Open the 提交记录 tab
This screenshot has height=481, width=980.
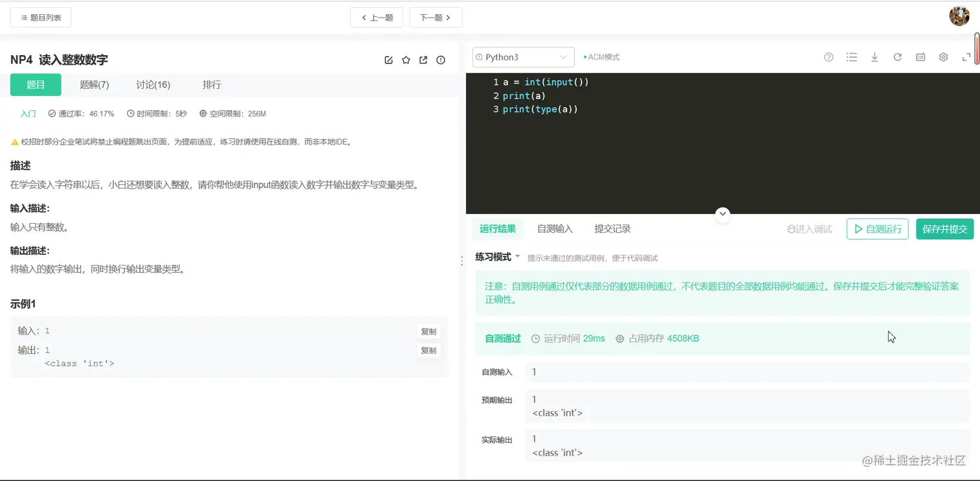pos(611,228)
